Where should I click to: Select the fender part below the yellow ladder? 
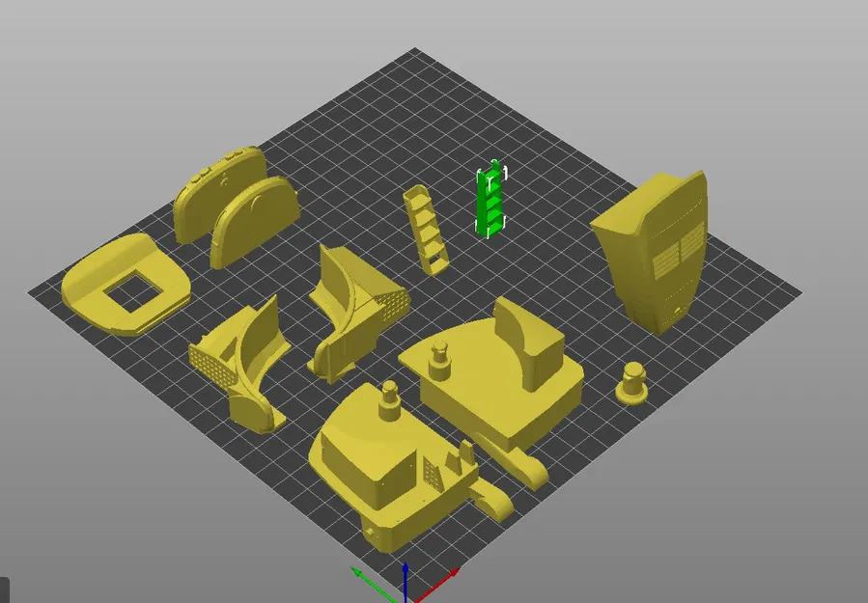click(357, 313)
